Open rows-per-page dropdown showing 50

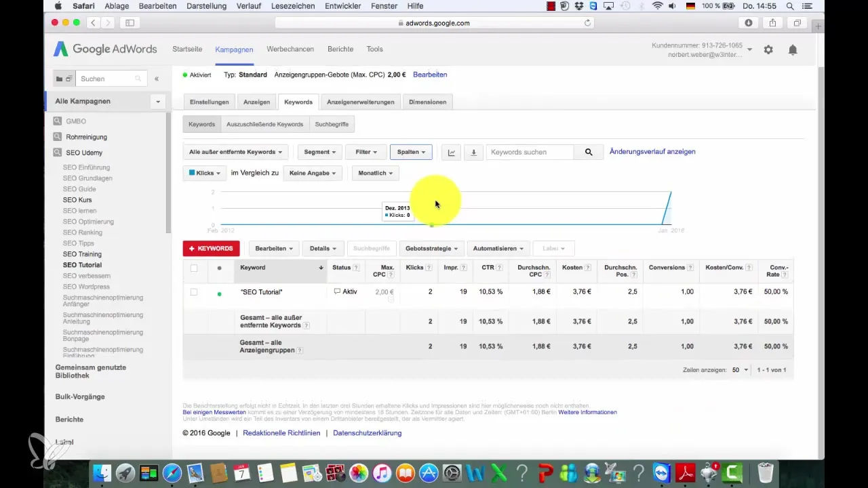(x=740, y=370)
